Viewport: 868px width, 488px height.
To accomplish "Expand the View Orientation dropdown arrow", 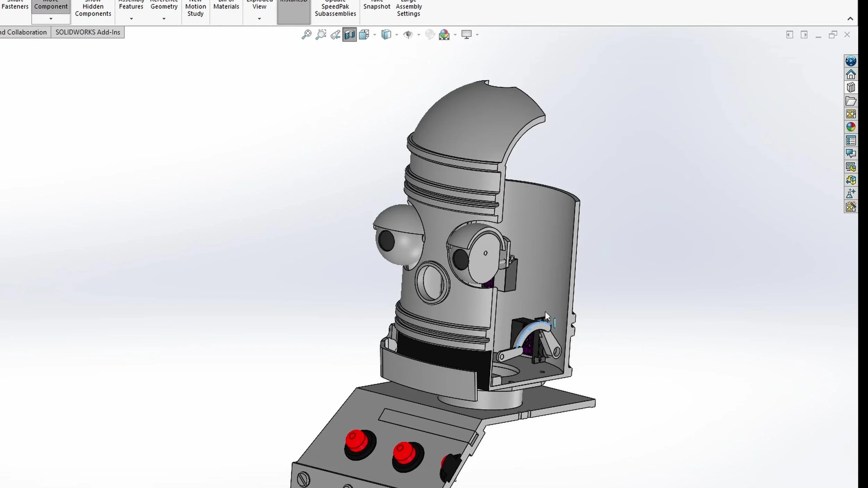I will (x=374, y=35).
